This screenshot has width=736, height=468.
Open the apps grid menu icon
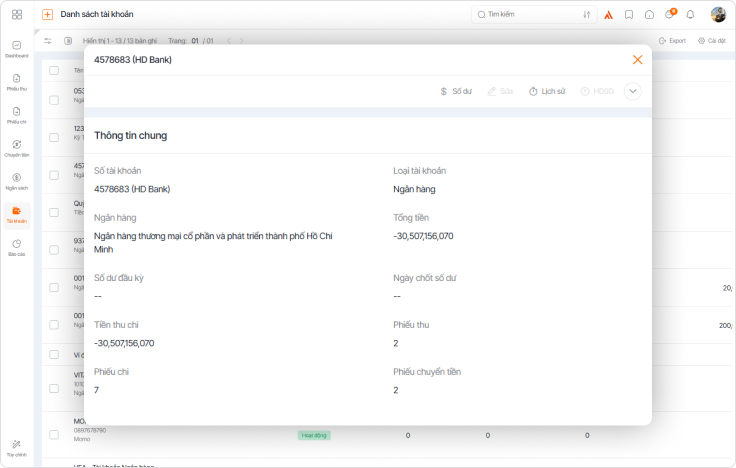click(x=17, y=15)
